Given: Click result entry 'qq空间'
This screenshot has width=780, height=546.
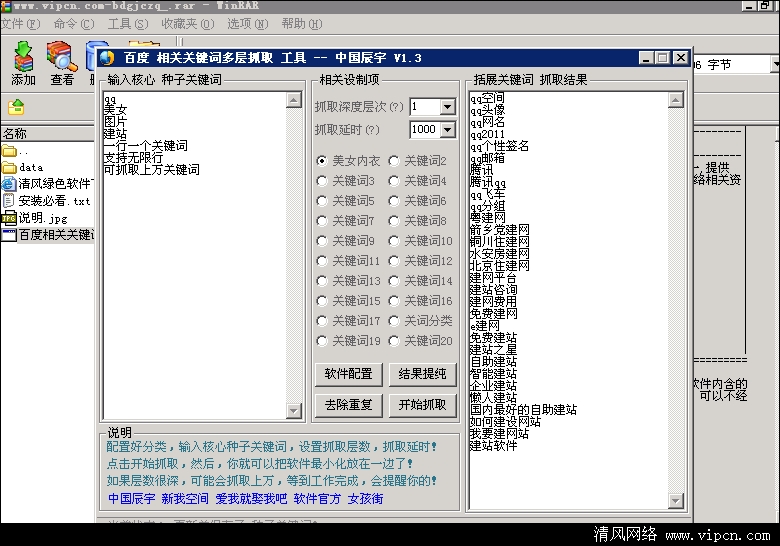Looking at the screenshot, I should coord(487,98).
